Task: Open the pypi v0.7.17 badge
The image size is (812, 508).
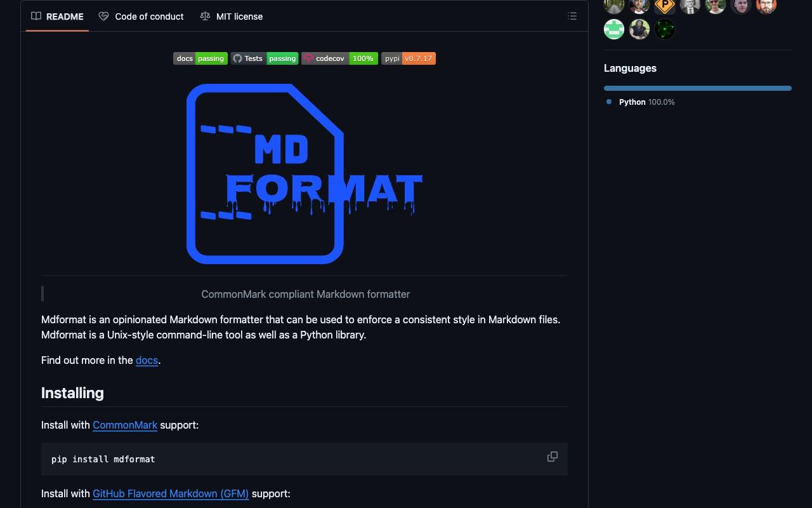Action: point(409,58)
